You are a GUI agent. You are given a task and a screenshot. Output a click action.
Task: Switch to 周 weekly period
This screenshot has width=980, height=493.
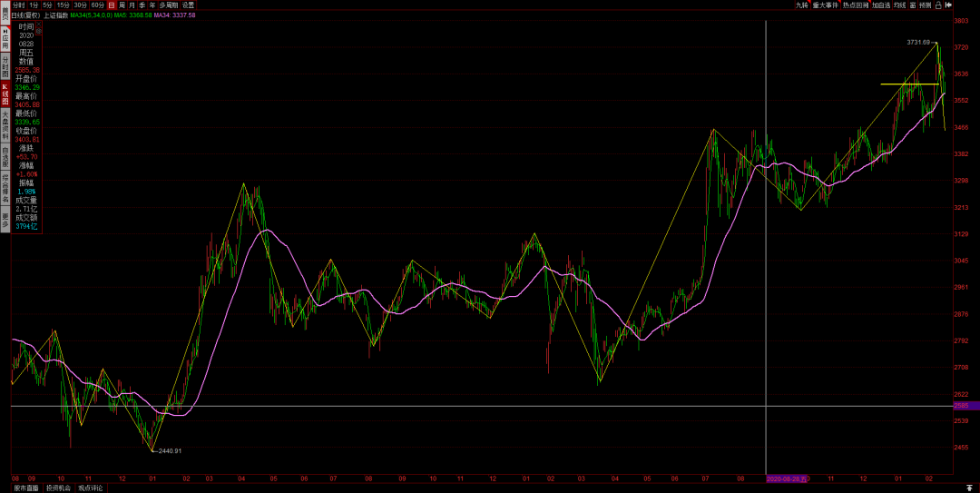tap(122, 5)
